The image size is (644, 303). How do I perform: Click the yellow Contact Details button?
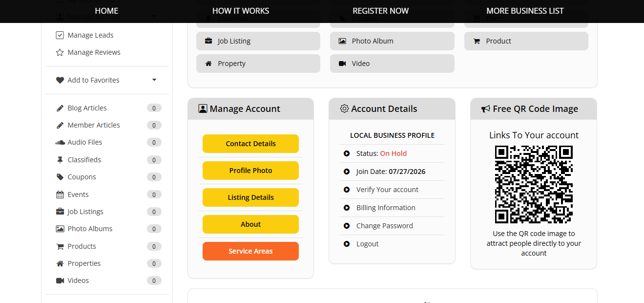pyautogui.click(x=250, y=144)
